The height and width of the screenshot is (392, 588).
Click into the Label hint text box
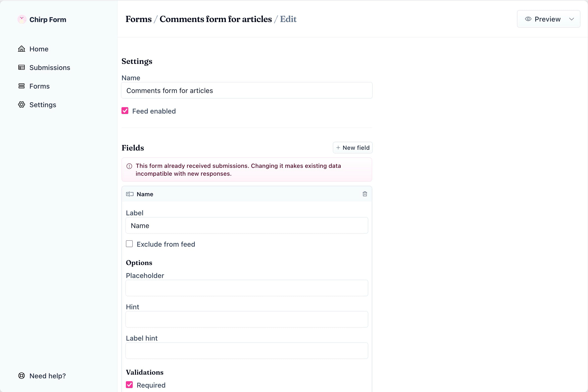(x=246, y=350)
